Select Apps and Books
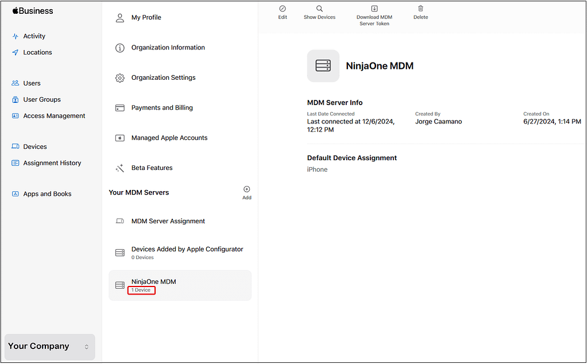The height and width of the screenshot is (364, 588). (46, 193)
